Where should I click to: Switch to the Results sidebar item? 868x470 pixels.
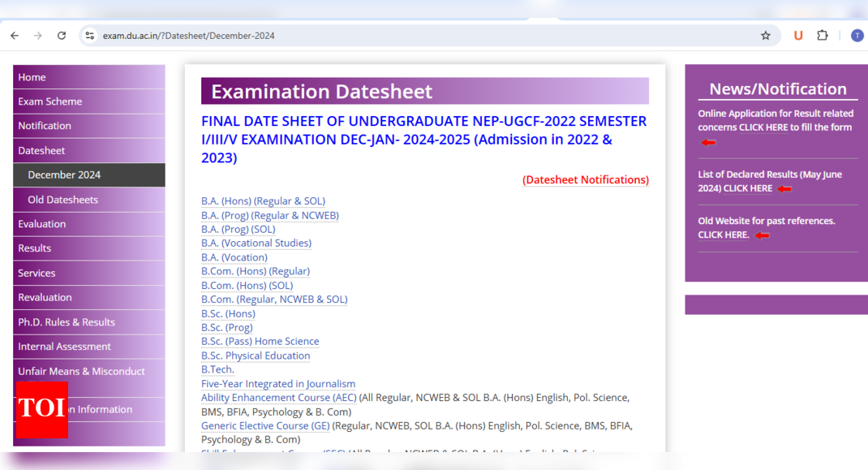pyautogui.click(x=34, y=248)
